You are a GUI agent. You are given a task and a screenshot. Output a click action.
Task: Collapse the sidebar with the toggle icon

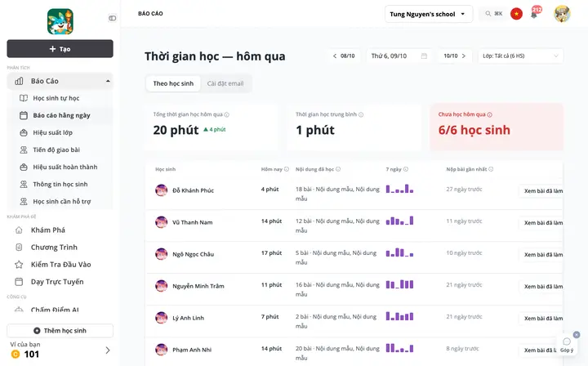(112, 18)
